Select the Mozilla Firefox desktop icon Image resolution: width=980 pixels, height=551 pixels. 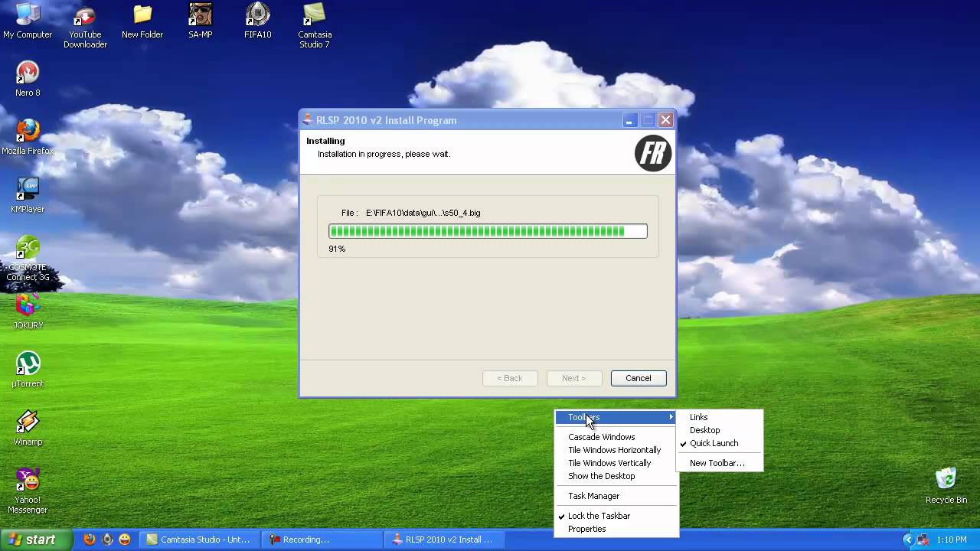tap(28, 137)
